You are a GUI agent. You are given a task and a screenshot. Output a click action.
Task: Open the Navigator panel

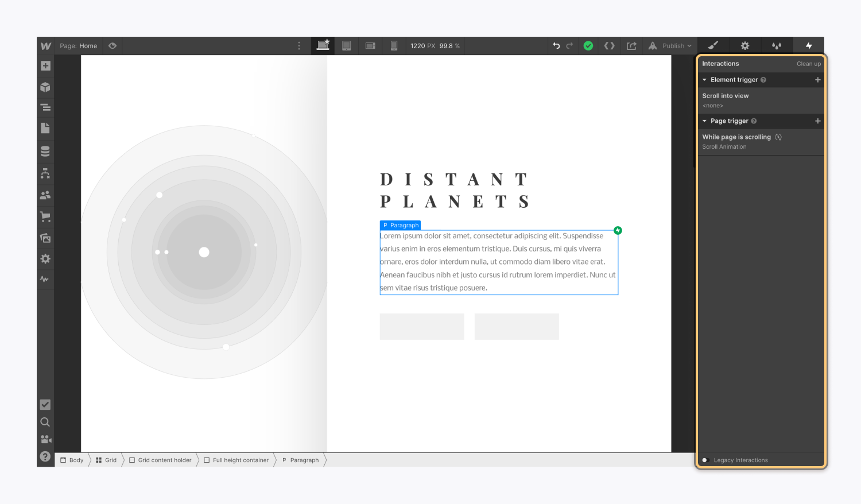(x=45, y=107)
